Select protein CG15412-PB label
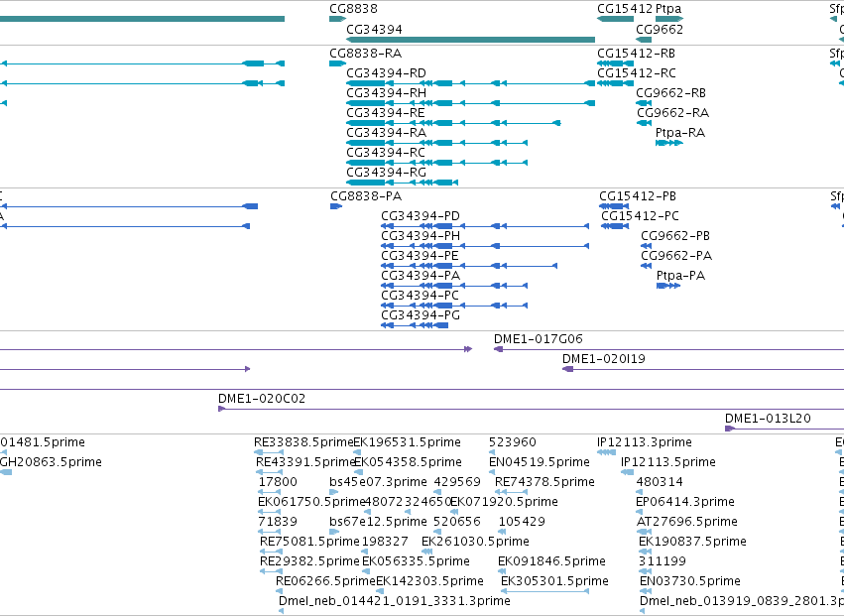 point(638,196)
